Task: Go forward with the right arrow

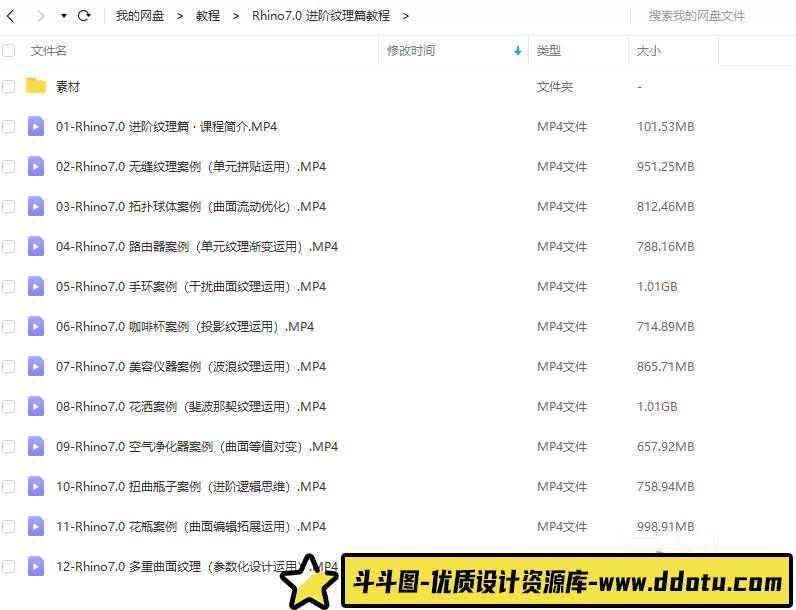Action: click(x=41, y=16)
